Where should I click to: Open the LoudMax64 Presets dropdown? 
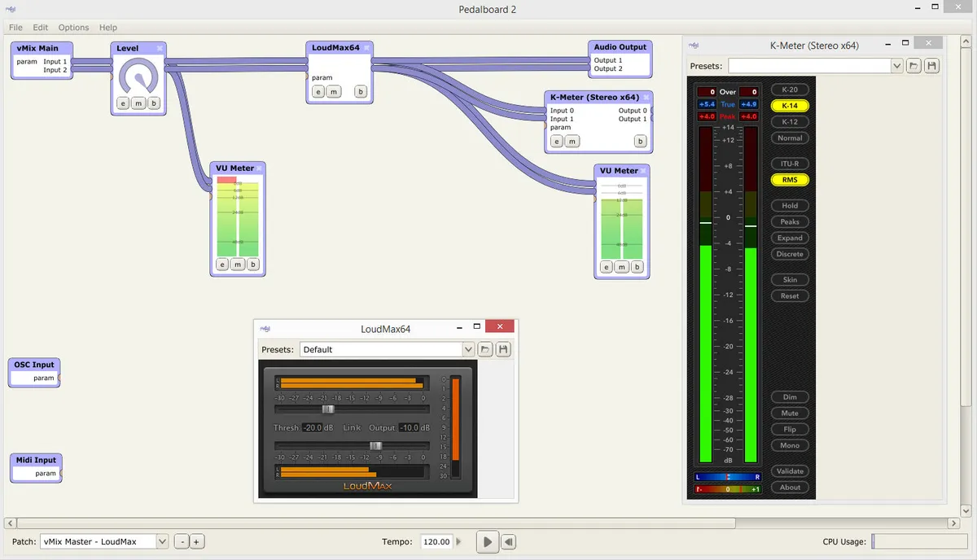click(468, 349)
